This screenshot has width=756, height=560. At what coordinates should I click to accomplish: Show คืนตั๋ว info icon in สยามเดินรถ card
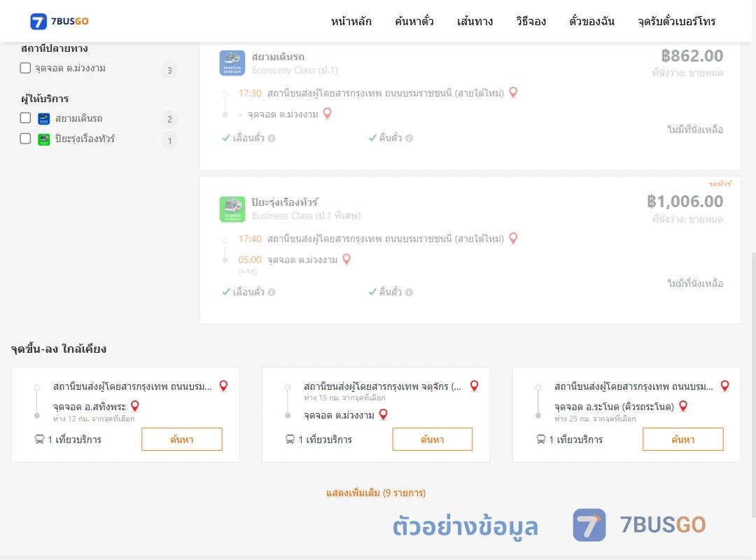pyautogui.click(x=409, y=139)
